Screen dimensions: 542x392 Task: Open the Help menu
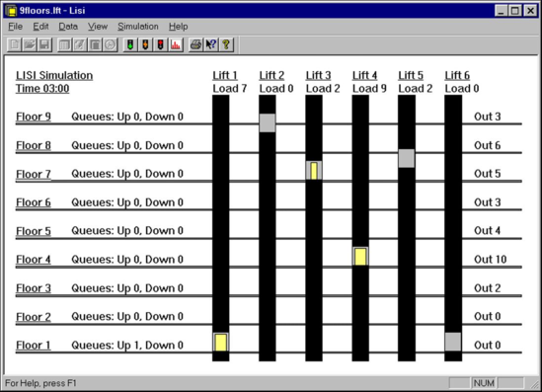click(x=179, y=27)
